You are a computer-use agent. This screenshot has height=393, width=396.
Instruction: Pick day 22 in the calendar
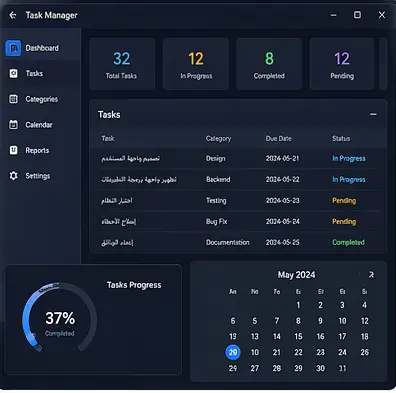click(298, 352)
